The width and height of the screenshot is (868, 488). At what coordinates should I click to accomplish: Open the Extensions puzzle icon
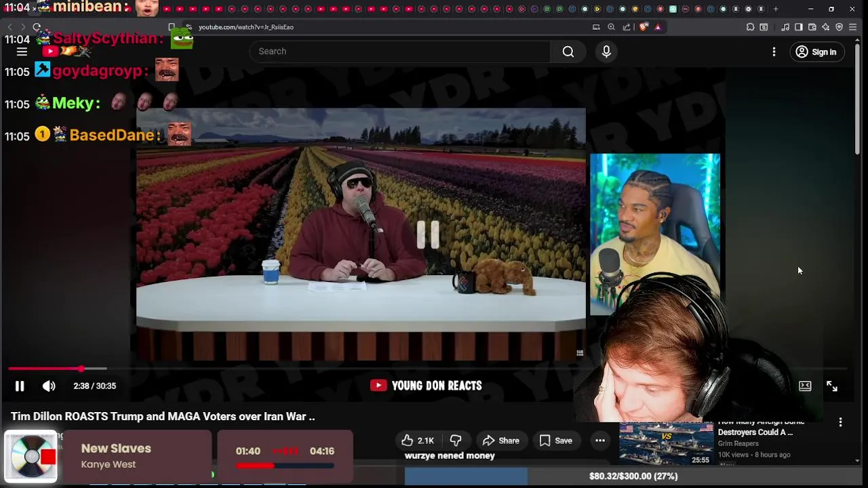coord(750,27)
